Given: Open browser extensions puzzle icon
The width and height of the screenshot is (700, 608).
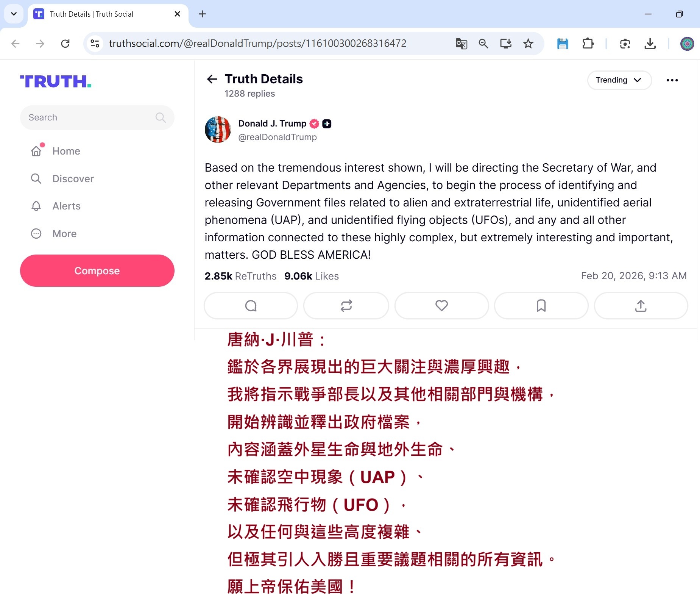Looking at the screenshot, I should click(588, 44).
